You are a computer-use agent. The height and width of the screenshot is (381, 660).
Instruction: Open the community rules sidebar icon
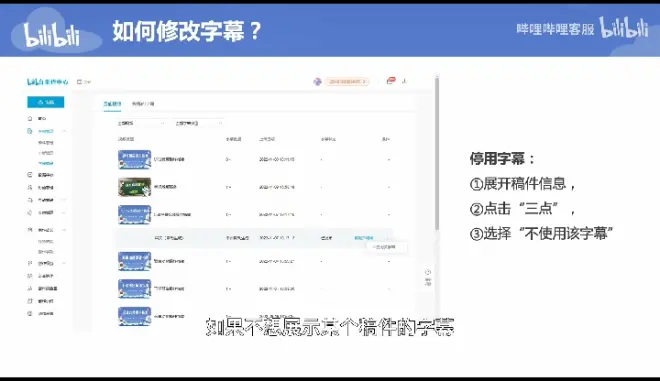(x=29, y=301)
